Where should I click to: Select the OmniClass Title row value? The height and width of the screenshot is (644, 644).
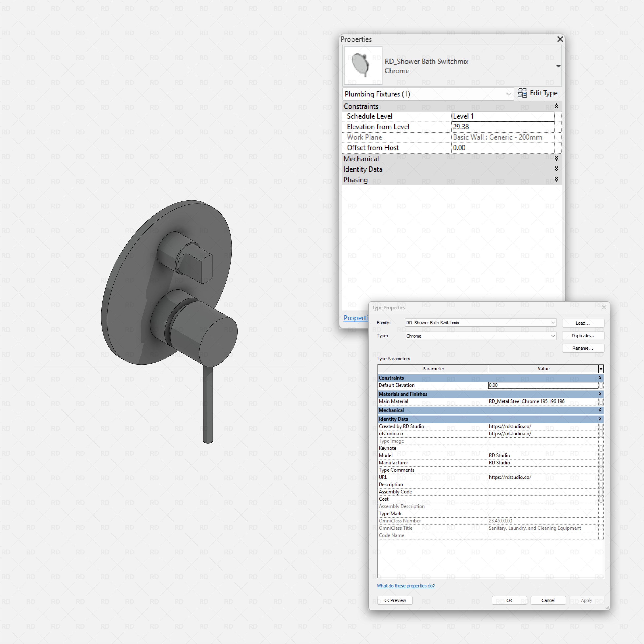tap(543, 528)
